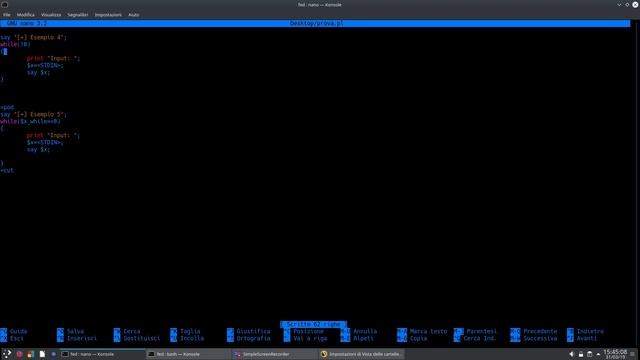Open the Modifica menu
This screenshot has width=640, height=360.
(26, 15)
